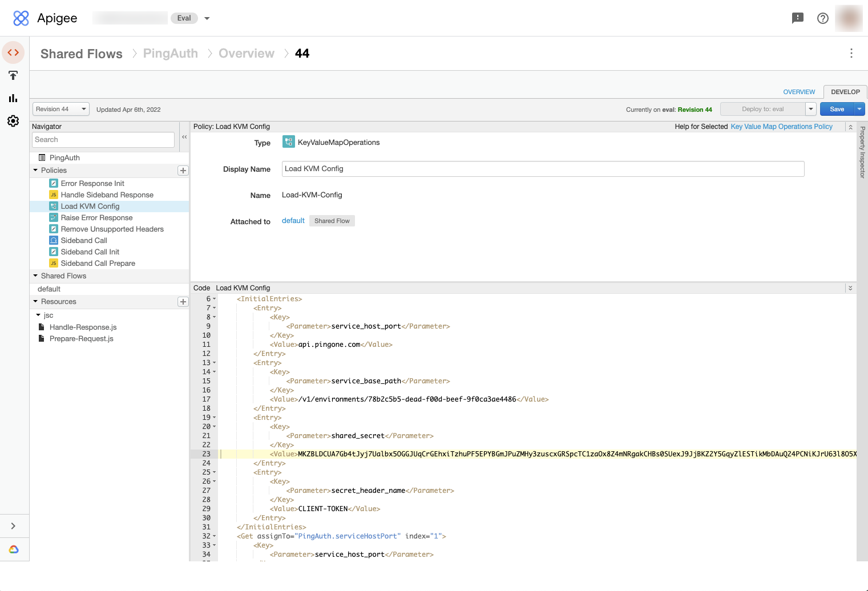868x591 pixels.
Task: Select Handle Sideband Response policy
Action: click(107, 195)
